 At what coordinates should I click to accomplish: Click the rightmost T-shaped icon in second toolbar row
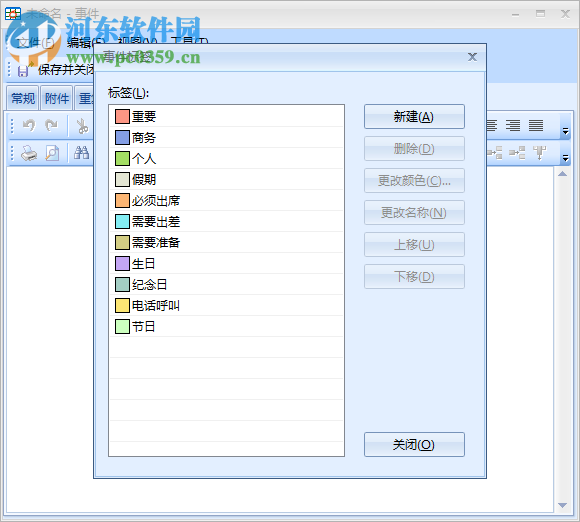539,152
